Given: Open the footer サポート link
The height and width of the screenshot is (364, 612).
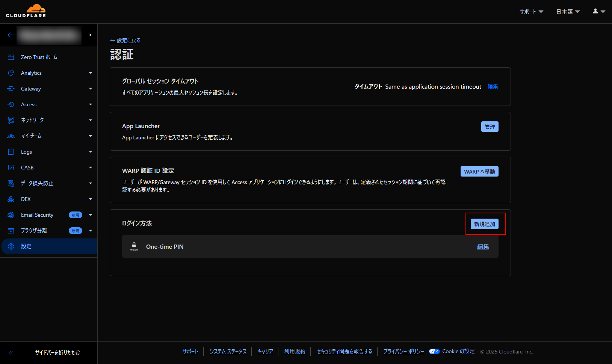Looking at the screenshot, I should pos(190,352).
